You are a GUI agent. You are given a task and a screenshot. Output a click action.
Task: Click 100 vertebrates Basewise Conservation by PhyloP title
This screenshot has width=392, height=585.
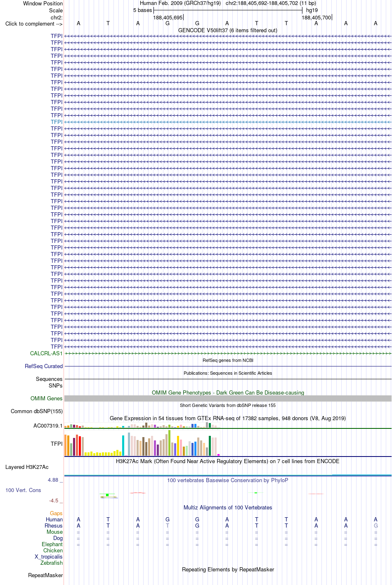pyautogui.click(x=228, y=480)
